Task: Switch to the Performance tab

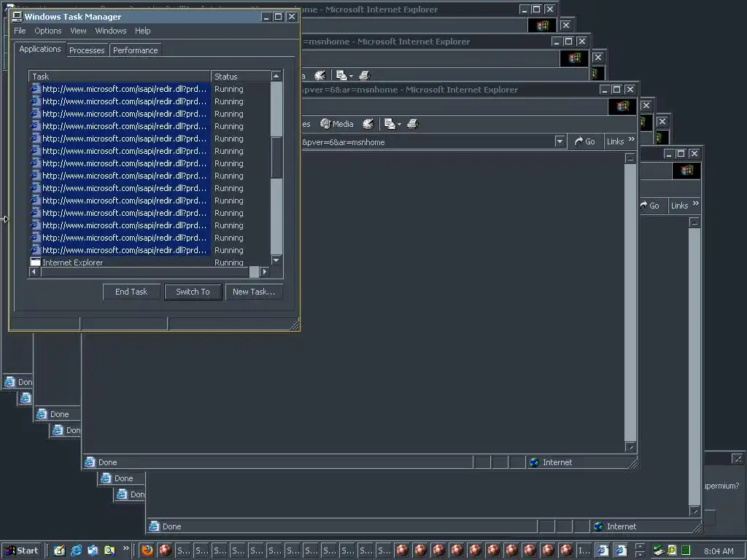Action: [x=135, y=50]
